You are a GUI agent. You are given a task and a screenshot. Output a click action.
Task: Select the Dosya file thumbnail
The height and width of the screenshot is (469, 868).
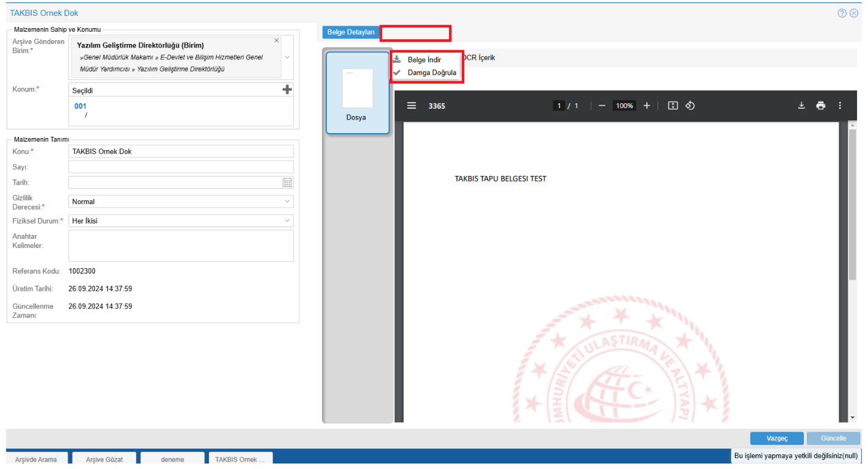coord(357,93)
